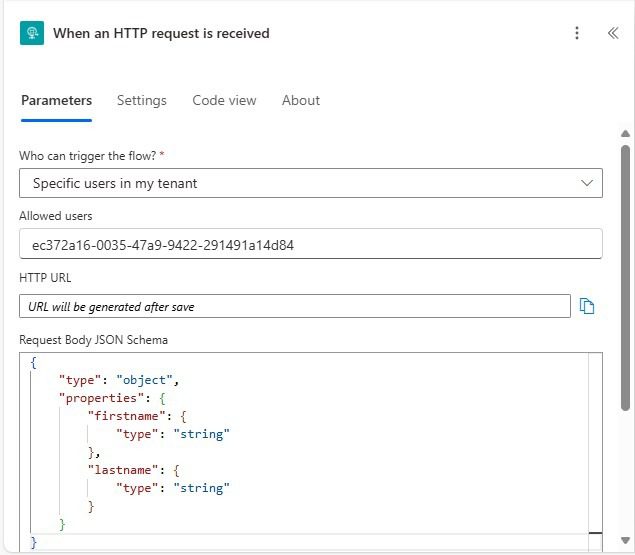Click the trigger title 'When an HTTP request is received'
Viewport: 635px width, 555px height.
pos(161,33)
